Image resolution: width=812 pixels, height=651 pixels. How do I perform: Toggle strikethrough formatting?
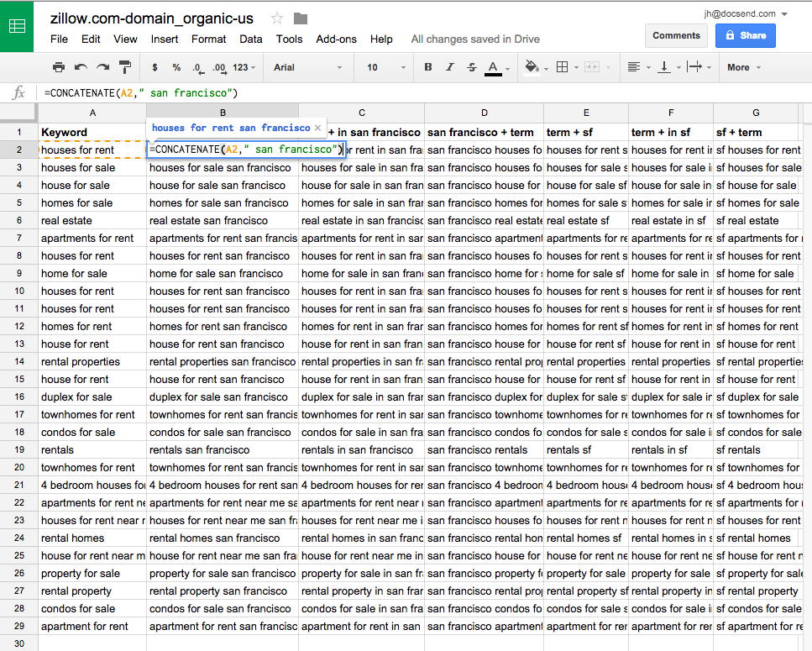(471, 67)
